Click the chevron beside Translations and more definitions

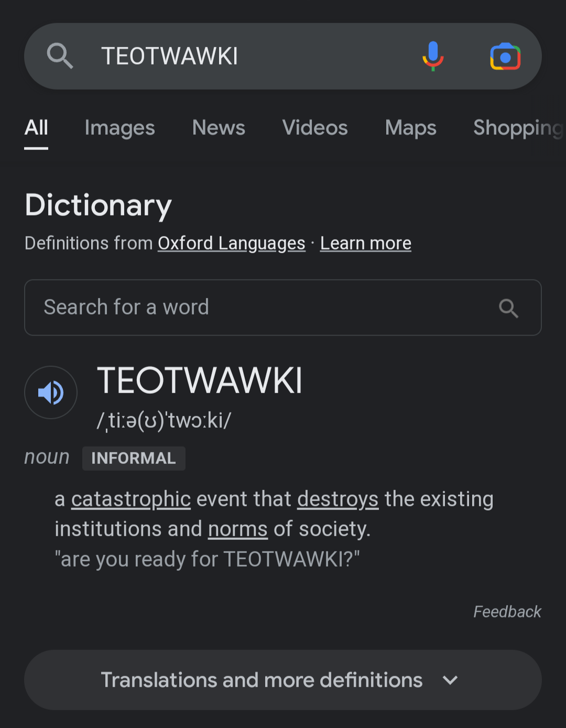[450, 680]
